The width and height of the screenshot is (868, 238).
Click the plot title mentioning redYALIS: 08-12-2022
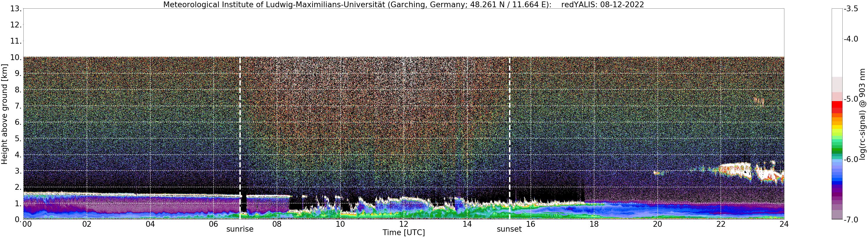(403, 4)
